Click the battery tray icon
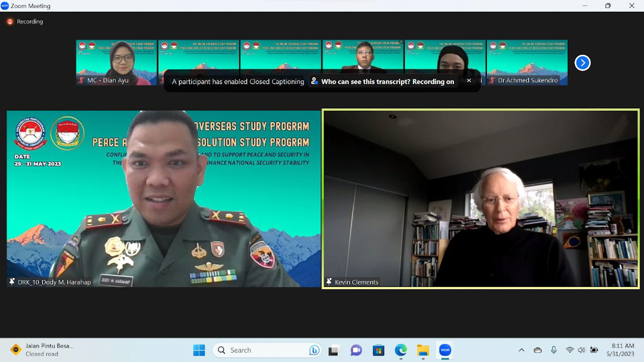644x362 pixels. click(594, 350)
